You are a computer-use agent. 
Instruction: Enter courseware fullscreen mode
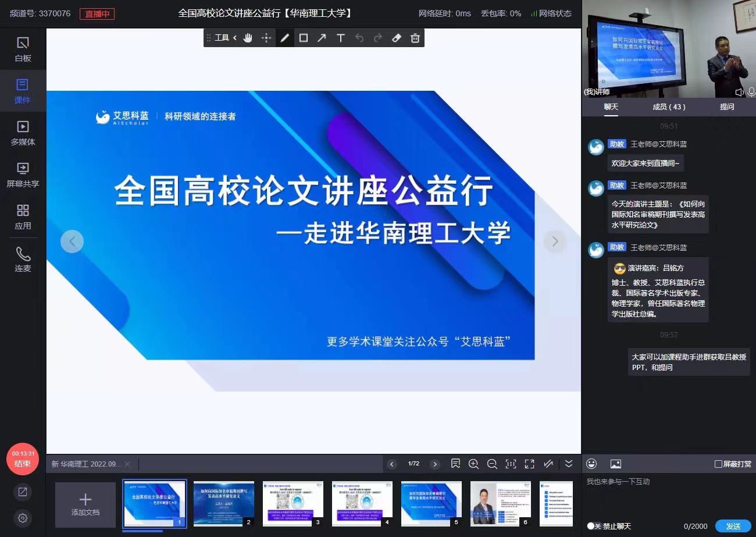[x=529, y=464]
